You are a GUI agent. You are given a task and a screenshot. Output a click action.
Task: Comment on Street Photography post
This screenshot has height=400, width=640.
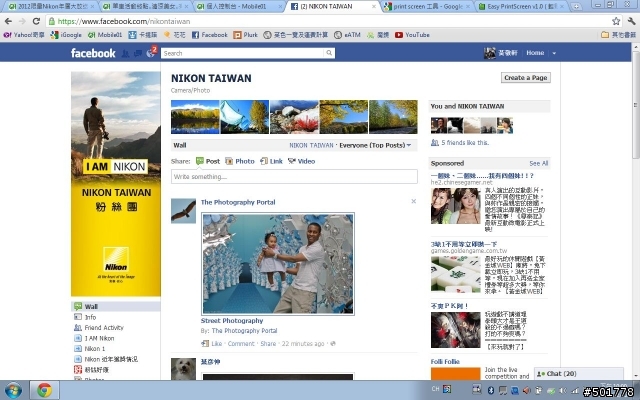(241, 344)
